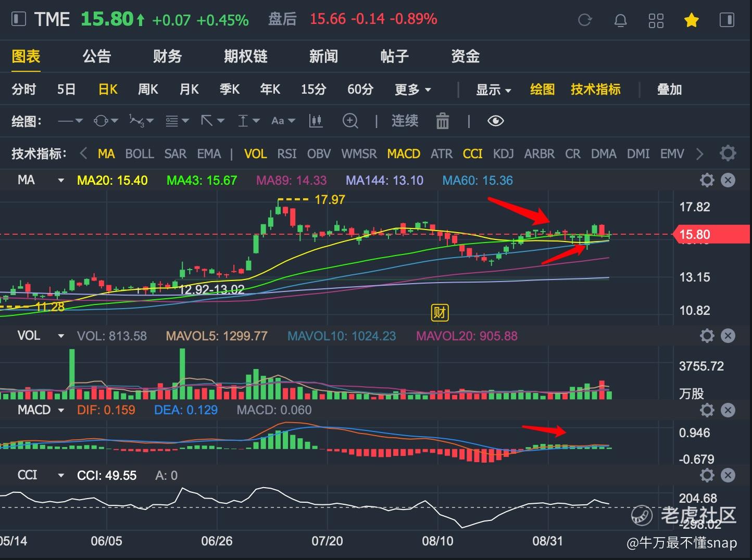Open MA panel settings gear
Viewport: 752px width, 560px height.
pos(707,181)
